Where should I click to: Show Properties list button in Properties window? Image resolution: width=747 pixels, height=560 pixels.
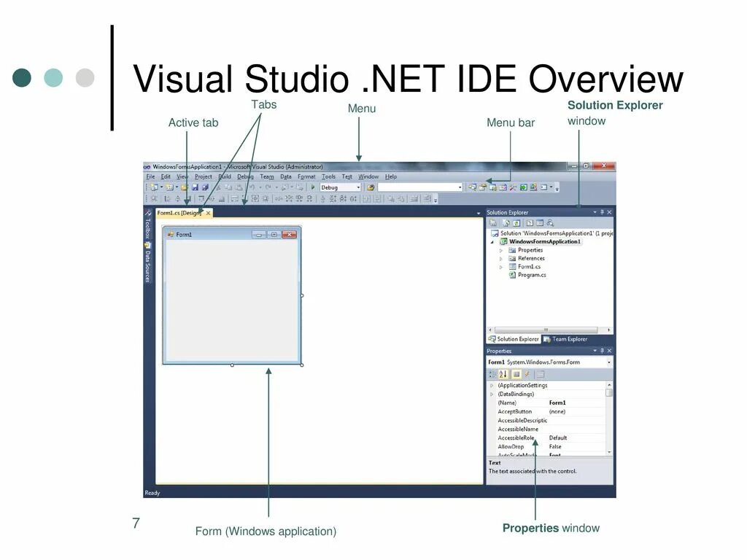[x=516, y=375]
